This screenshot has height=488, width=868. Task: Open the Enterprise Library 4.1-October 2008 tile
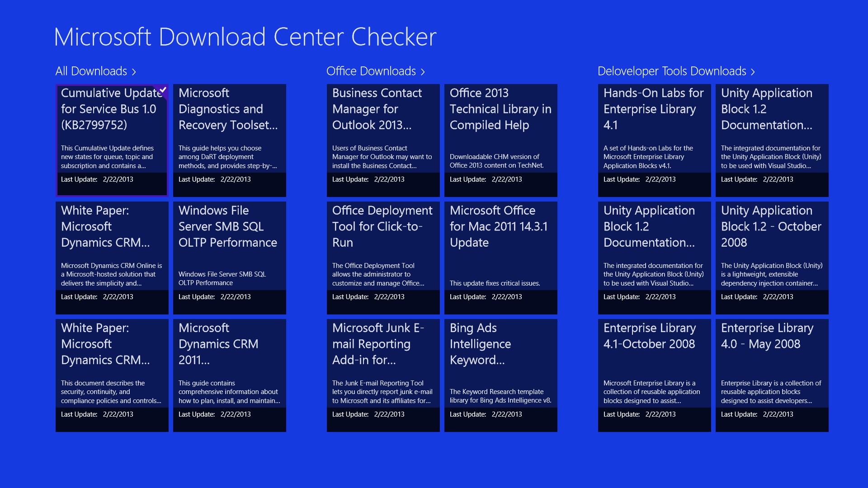click(654, 375)
